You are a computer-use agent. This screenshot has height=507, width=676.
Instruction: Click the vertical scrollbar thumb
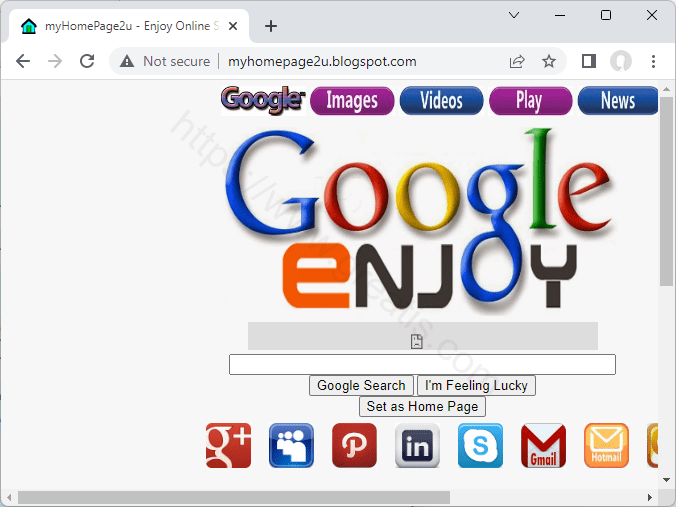point(667,191)
